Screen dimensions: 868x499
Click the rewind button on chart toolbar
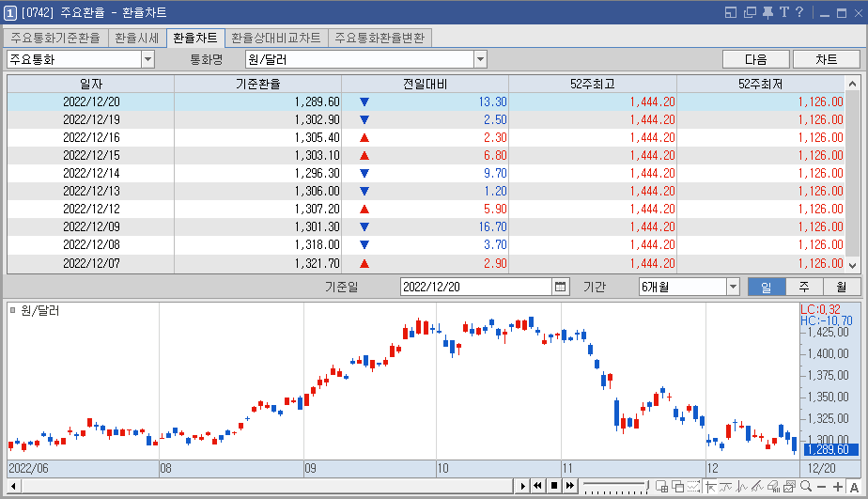(x=537, y=486)
